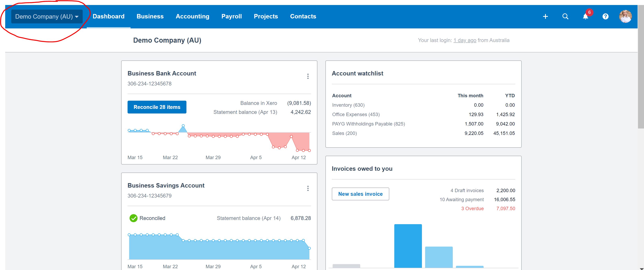The height and width of the screenshot is (270, 644).
Task: Open the Payroll menu
Action: click(x=231, y=16)
